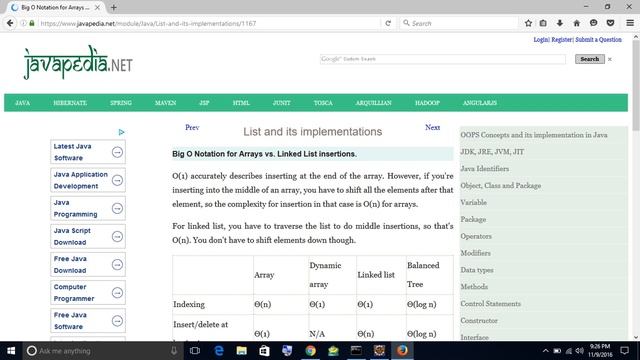Click arrow beside Free Java Download ad
The width and height of the screenshot is (640, 360).
[117, 265]
